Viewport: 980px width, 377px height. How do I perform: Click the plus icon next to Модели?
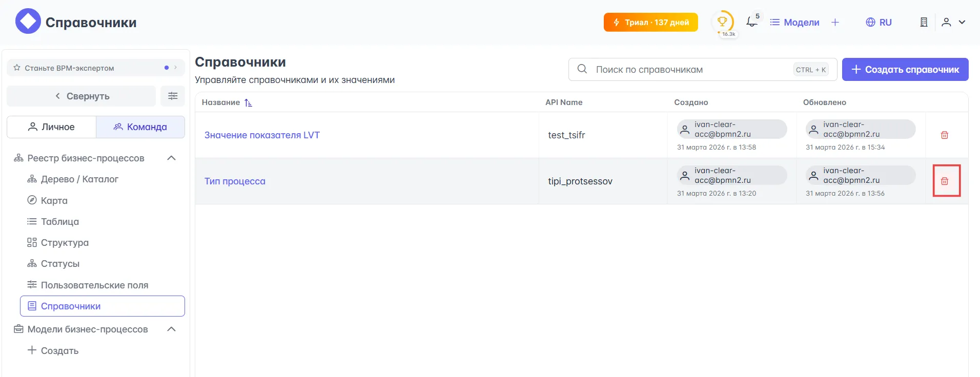click(835, 22)
